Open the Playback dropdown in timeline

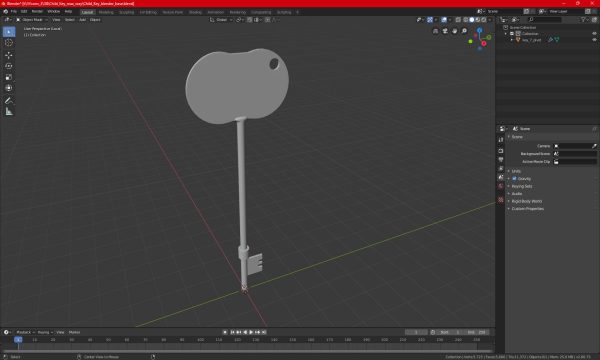click(x=25, y=332)
